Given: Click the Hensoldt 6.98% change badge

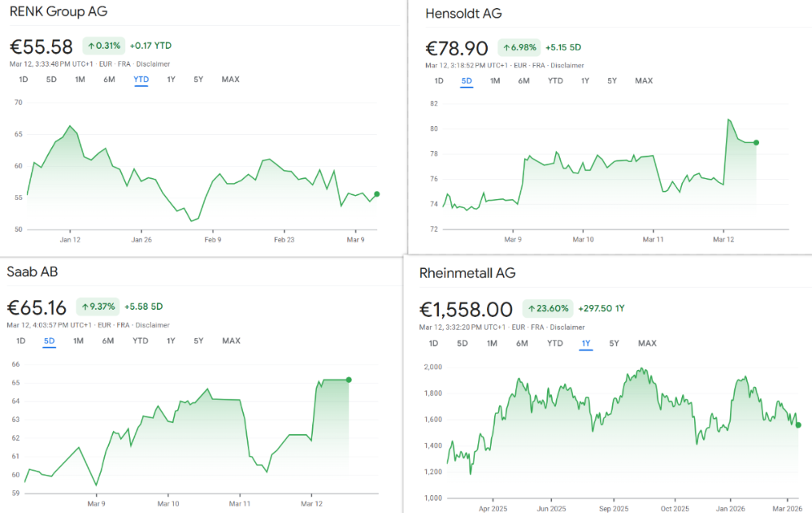Looking at the screenshot, I should click(518, 47).
